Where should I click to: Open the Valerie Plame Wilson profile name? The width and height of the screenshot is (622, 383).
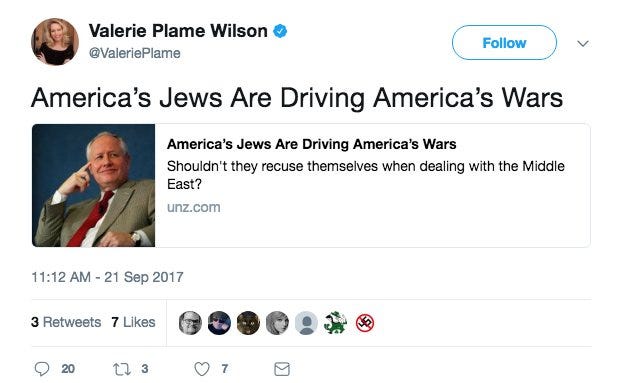click(x=178, y=31)
